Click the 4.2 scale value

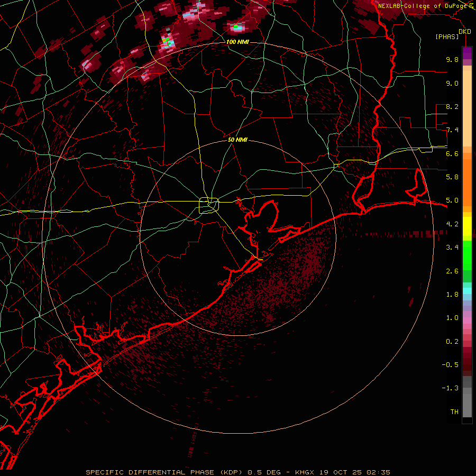coord(452,224)
